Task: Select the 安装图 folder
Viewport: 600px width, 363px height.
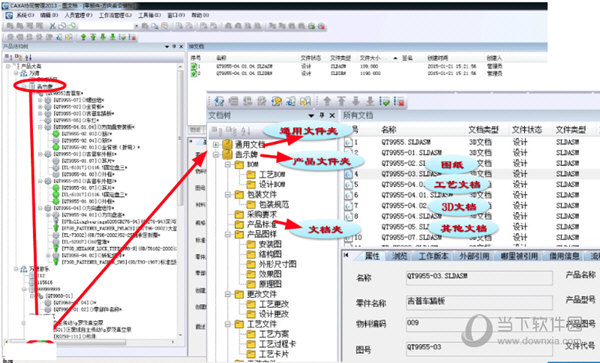Action: pyautogui.click(x=264, y=244)
